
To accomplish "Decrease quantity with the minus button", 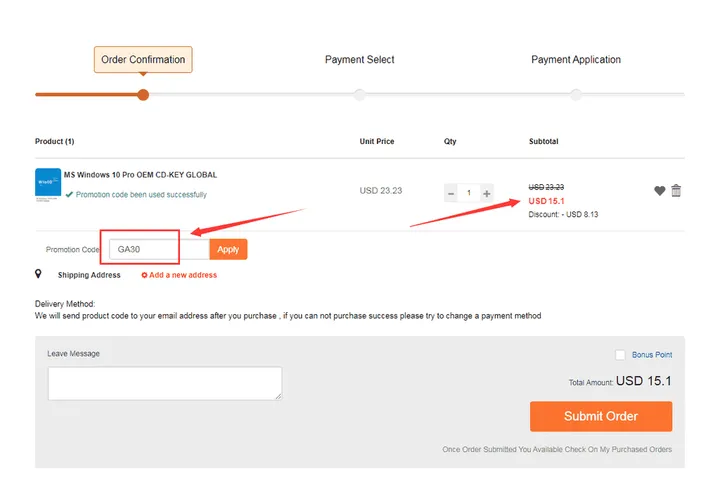I will (x=451, y=193).
